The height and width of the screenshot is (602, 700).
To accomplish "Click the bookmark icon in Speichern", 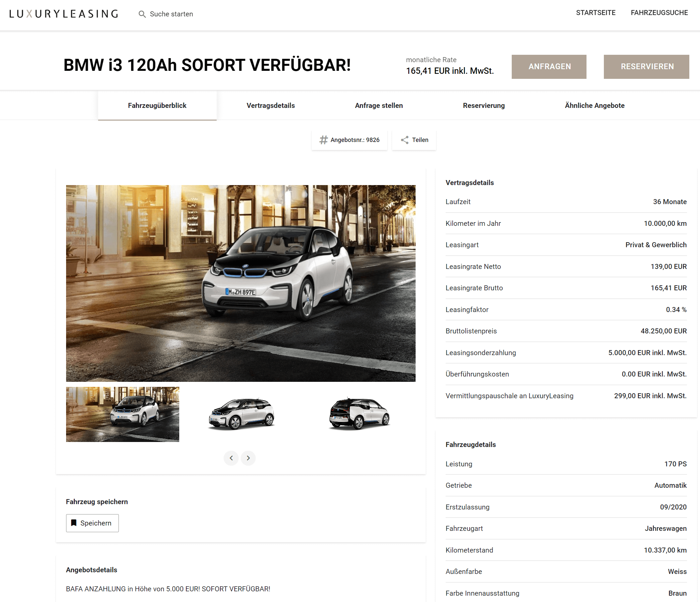I will (74, 522).
